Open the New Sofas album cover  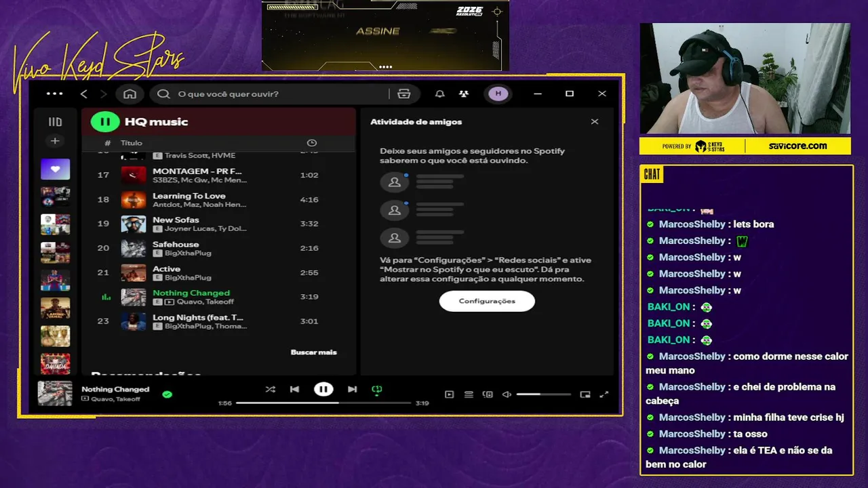[134, 224]
